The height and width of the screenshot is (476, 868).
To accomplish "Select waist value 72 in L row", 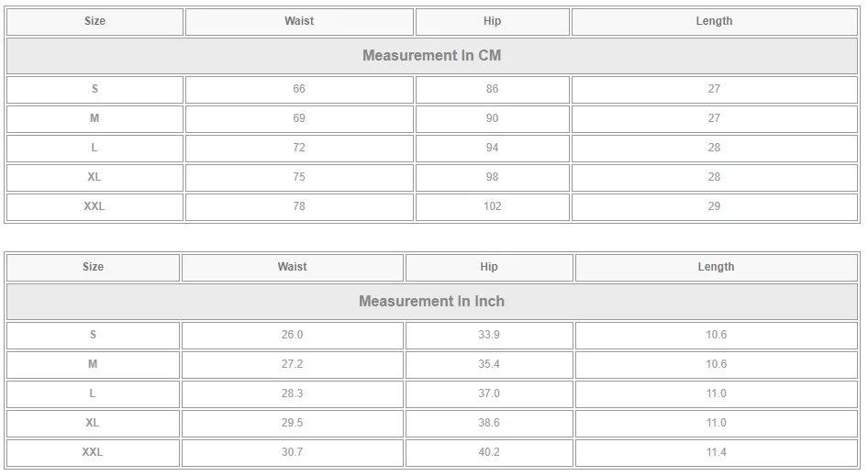I will click(x=299, y=149).
